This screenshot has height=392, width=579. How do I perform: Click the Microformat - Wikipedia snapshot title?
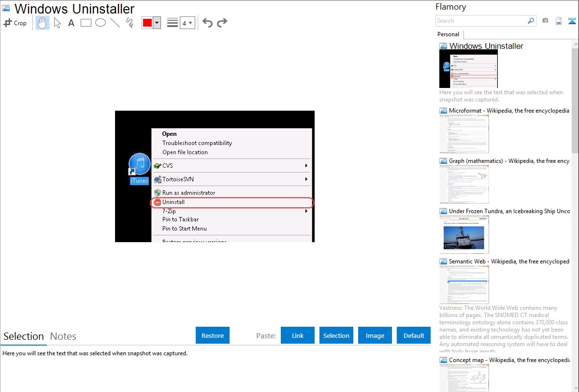click(509, 111)
